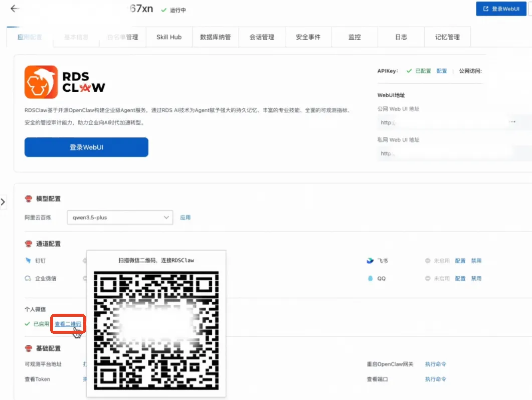The height and width of the screenshot is (400, 532).
Task: Click 禁用 link in the 飞书 row
Action: point(476,261)
